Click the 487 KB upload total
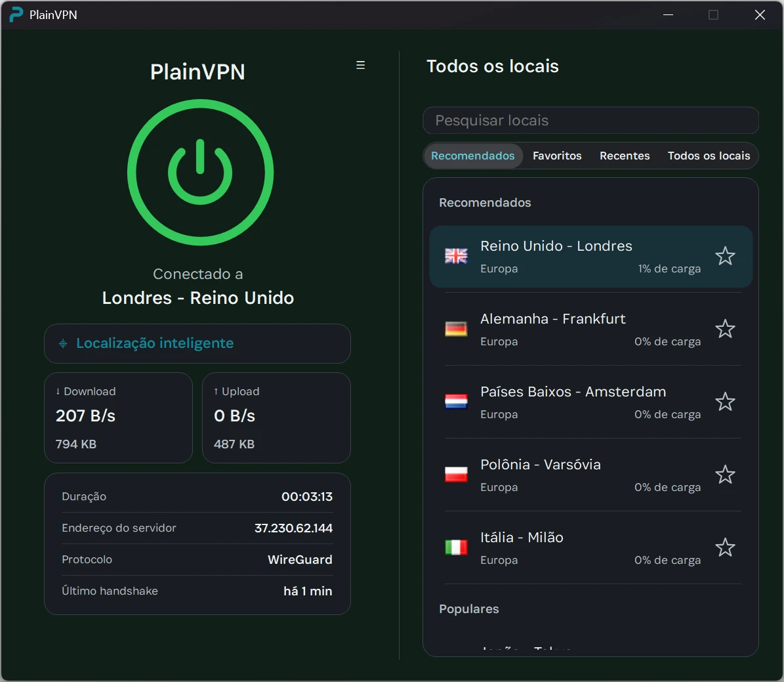 coord(234,444)
